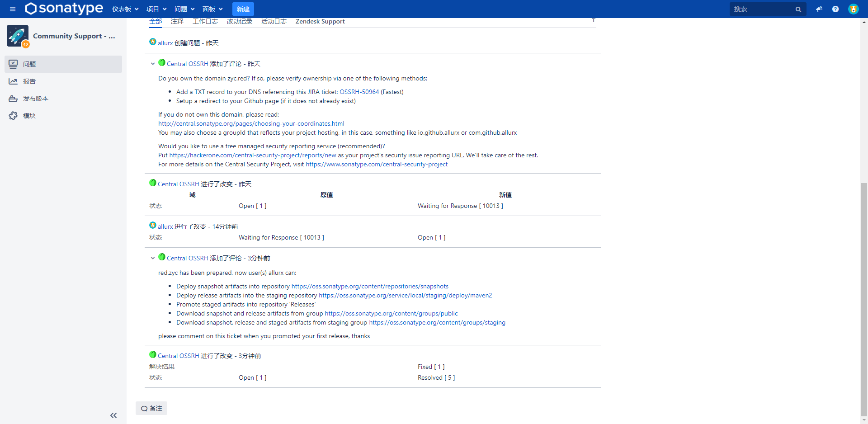Select 报告 in the sidebar
Image resolution: width=868 pixels, height=424 pixels.
tap(29, 81)
